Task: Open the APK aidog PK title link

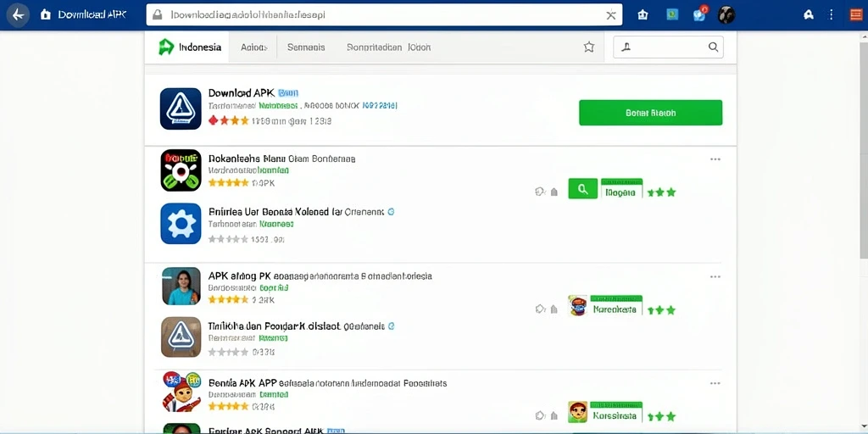Action: click(x=320, y=275)
